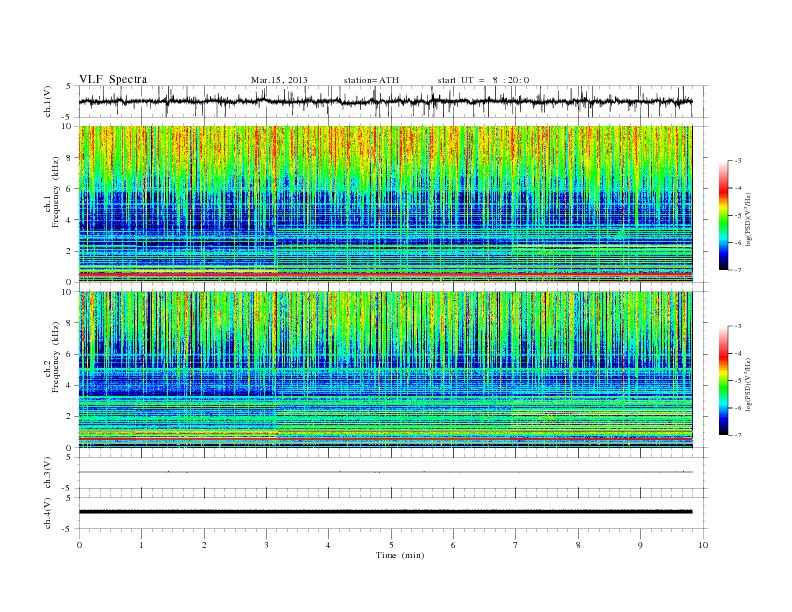The image size is (792, 612).
Task: Click the '8' tick on ch.1 frequency axis
Action: (x=70, y=158)
